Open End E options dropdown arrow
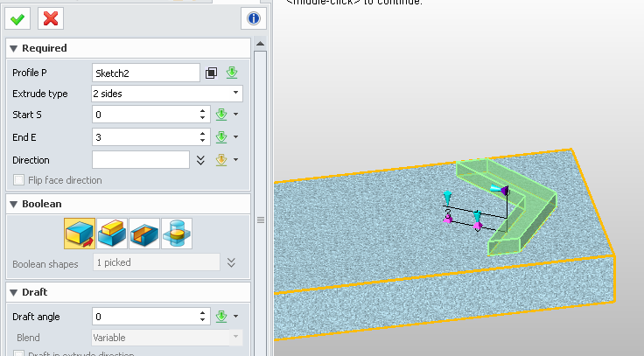The image size is (644, 356). click(235, 136)
